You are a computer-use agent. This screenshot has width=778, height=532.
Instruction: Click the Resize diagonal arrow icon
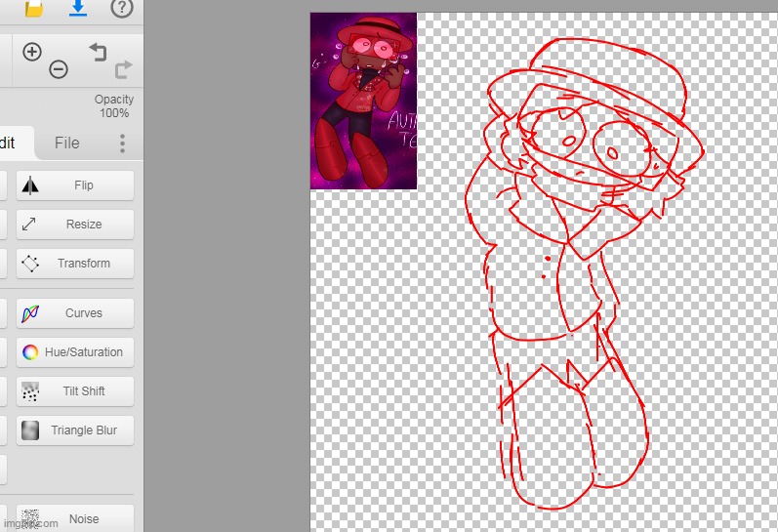point(28,225)
